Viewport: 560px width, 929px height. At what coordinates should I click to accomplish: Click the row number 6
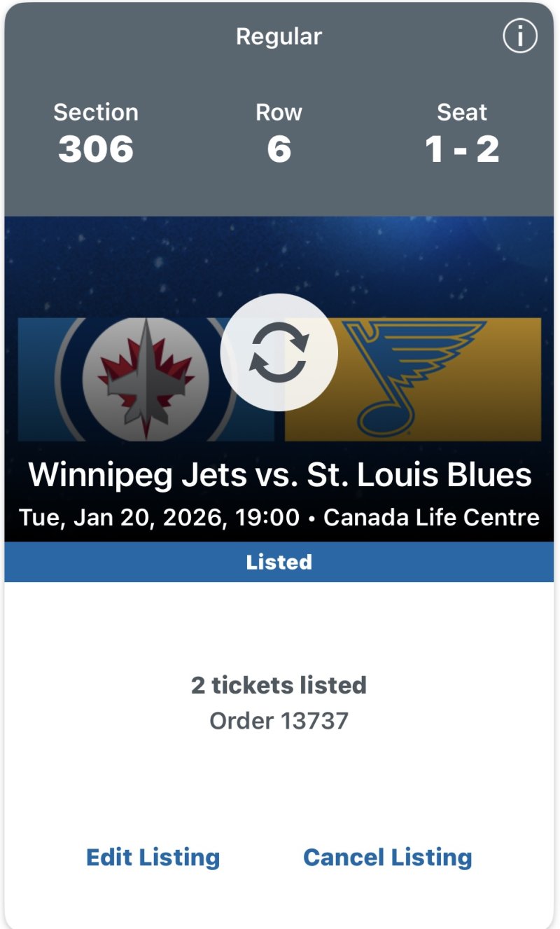[x=279, y=149]
